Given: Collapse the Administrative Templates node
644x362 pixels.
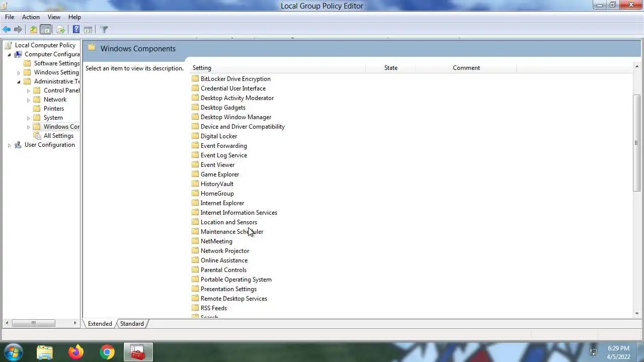Looking at the screenshot, I should (19, 81).
